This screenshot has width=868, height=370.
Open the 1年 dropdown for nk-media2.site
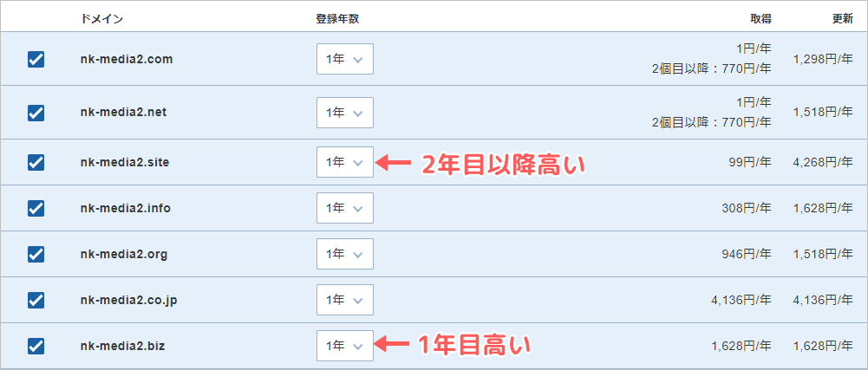(344, 162)
